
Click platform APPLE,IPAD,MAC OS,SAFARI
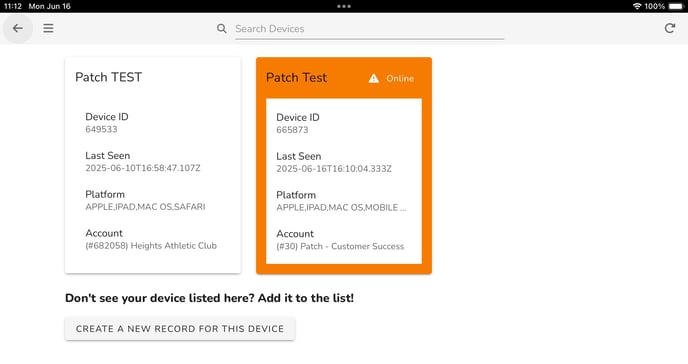pos(145,207)
